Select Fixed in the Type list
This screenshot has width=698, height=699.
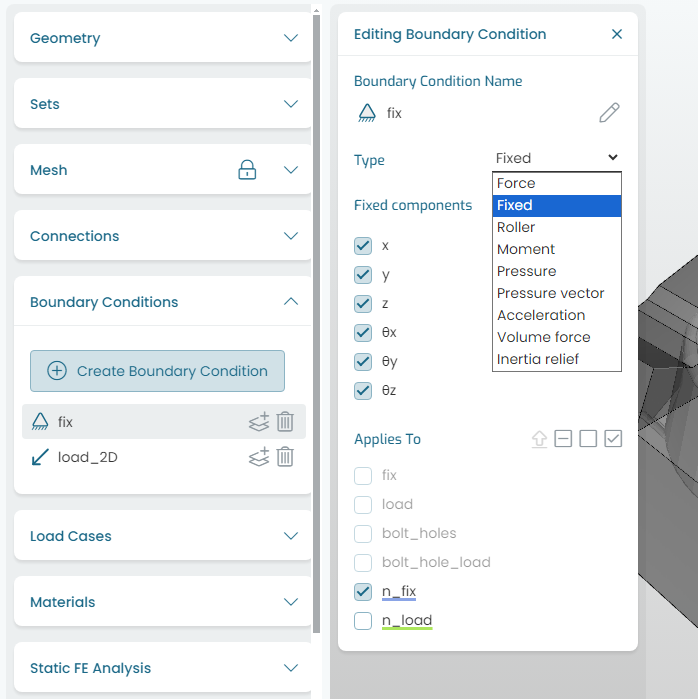point(557,206)
